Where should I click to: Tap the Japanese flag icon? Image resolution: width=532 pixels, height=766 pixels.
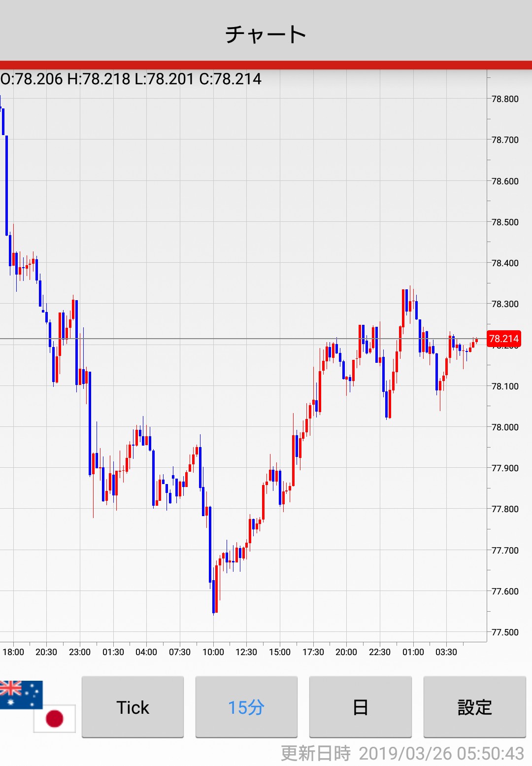55,718
